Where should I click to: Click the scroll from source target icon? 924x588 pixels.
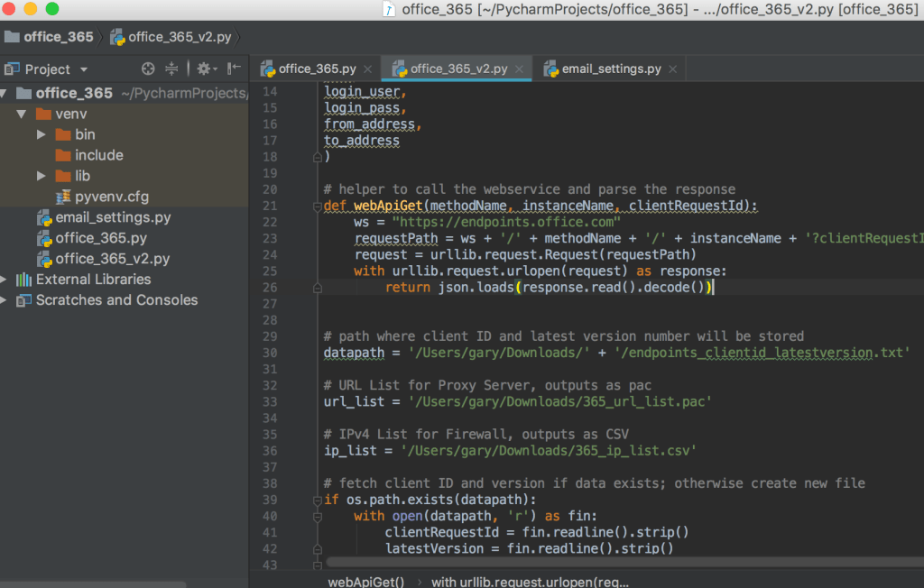coord(149,69)
